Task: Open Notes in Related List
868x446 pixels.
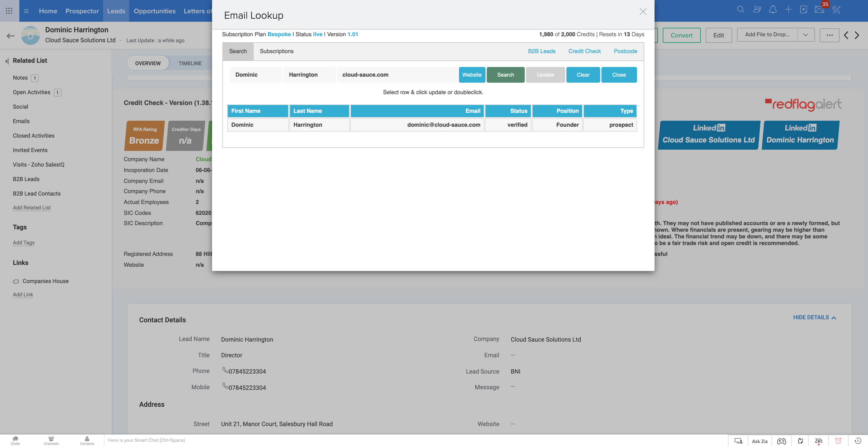Action: coord(20,78)
